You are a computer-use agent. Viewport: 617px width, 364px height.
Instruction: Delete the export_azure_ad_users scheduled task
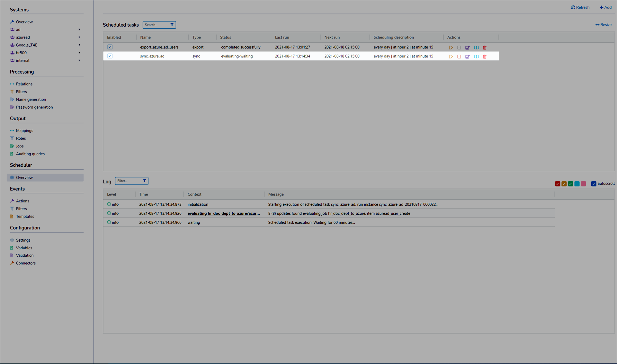485,48
